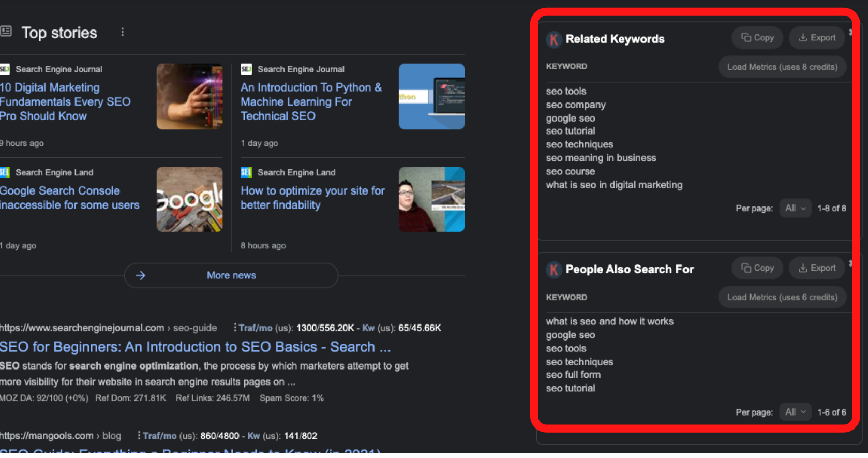Click Google tools thumbnail image
868x458 pixels.
[x=190, y=200]
